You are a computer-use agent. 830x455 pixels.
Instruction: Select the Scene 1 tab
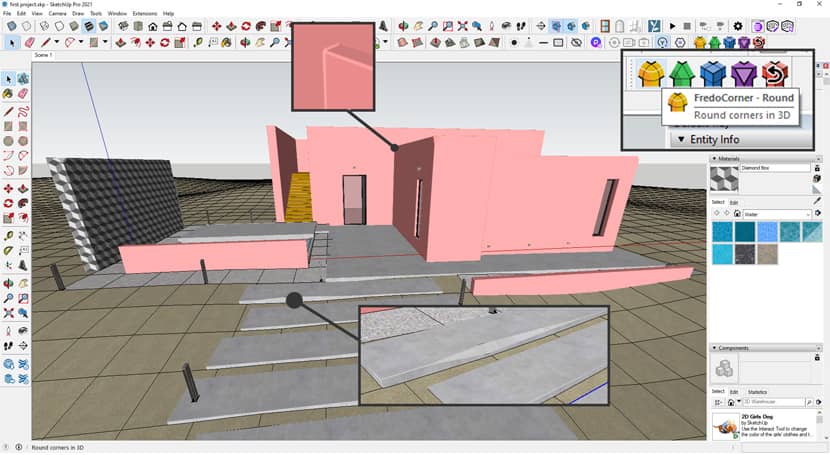pos(43,55)
